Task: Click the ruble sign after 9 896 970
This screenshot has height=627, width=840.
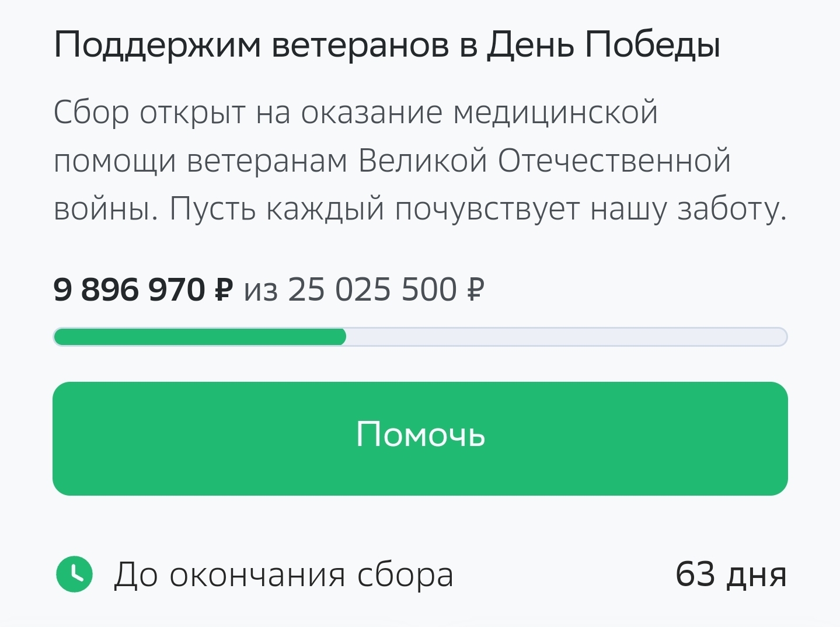Action: [224, 290]
